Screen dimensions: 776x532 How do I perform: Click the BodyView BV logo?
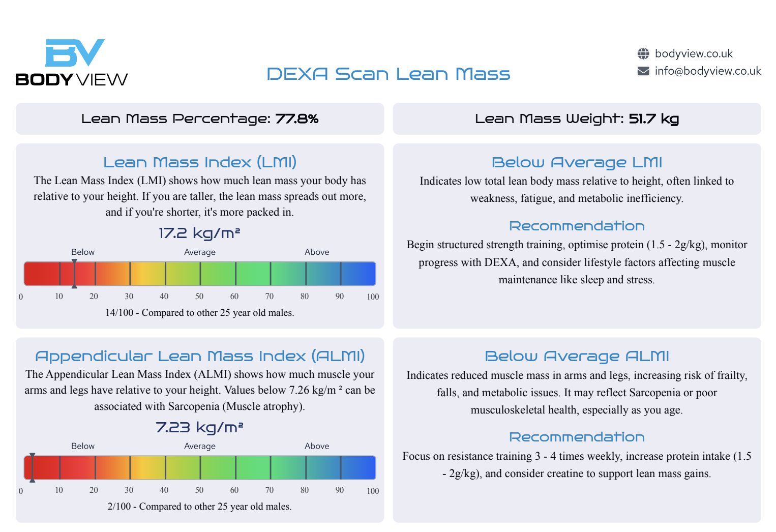[x=71, y=63]
